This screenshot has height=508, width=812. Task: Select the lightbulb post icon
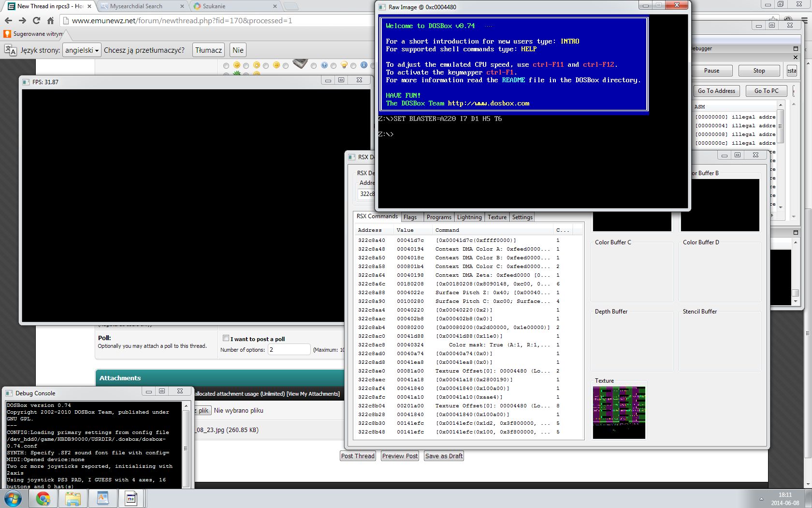[344, 65]
